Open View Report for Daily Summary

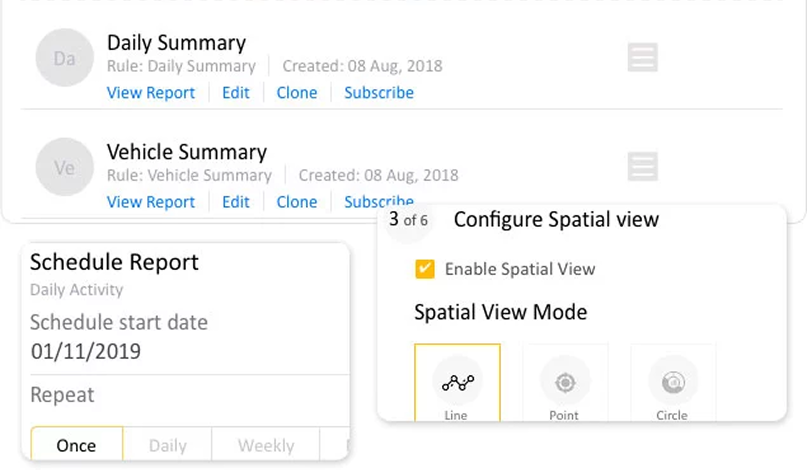tap(151, 93)
